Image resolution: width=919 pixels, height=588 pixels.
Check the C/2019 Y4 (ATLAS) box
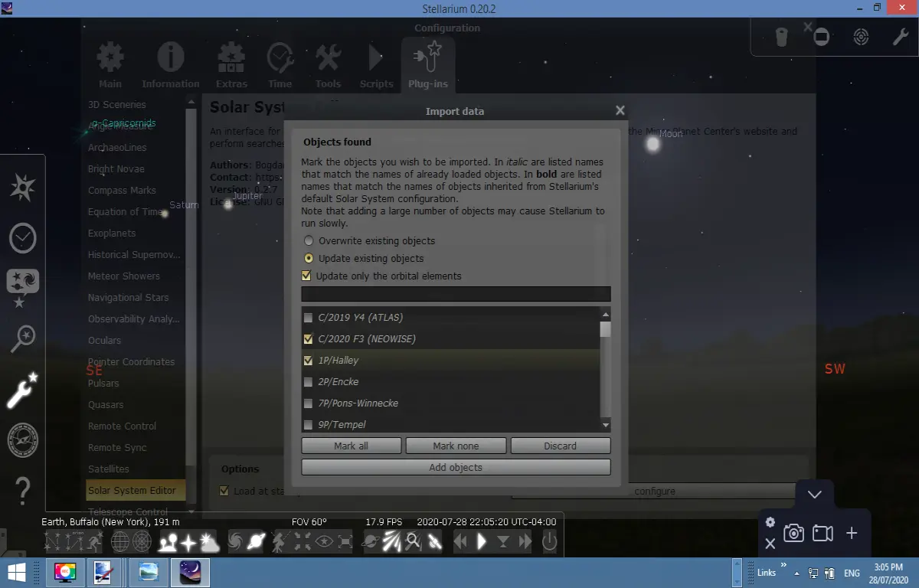308,317
